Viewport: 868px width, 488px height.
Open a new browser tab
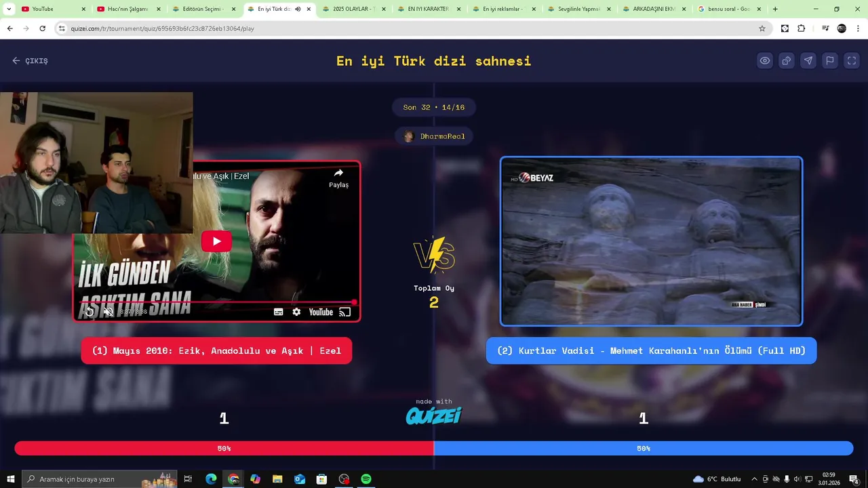(775, 9)
